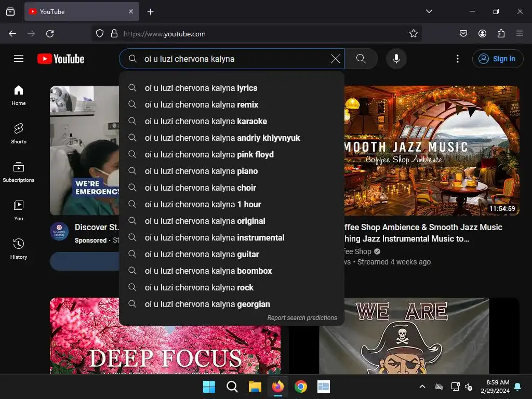Viewport: 532px width, 399px height.
Task: Go back with the browser back arrow
Action: (12, 34)
